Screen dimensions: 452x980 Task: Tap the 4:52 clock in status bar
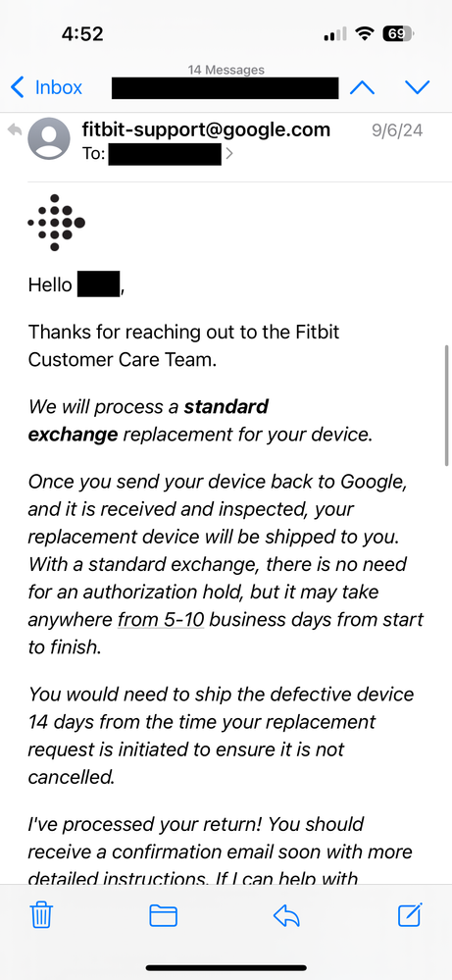(x=84, y=34)
